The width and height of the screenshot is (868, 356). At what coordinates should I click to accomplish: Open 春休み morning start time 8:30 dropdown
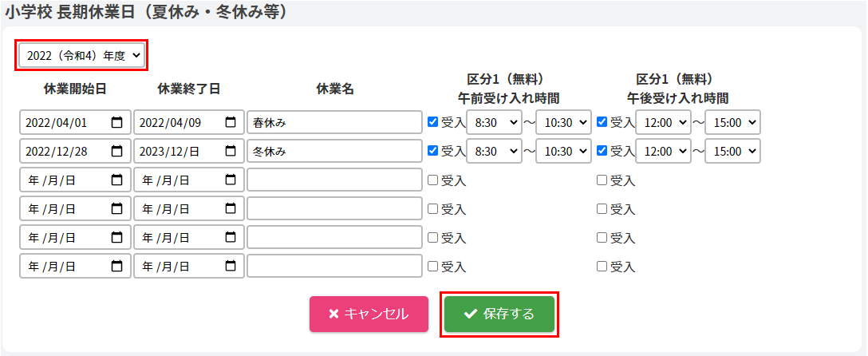pos(494,122)
